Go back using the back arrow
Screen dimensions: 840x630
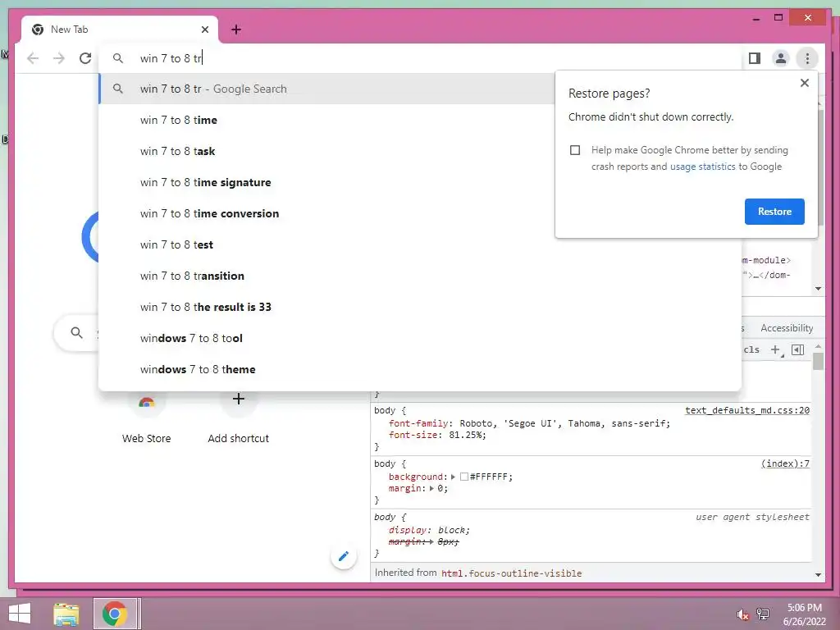33,58
